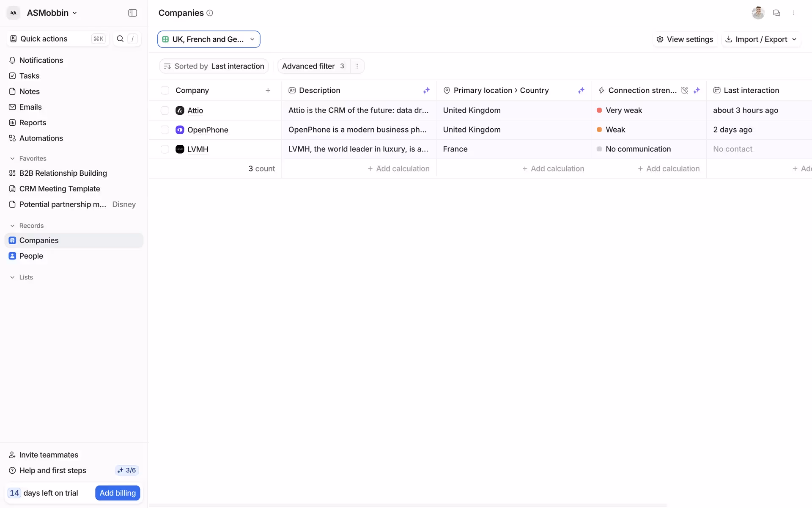This screenshot has height=508, width=812.
Task: Click the Very weak connection status dot
Action: pos(599,110)
